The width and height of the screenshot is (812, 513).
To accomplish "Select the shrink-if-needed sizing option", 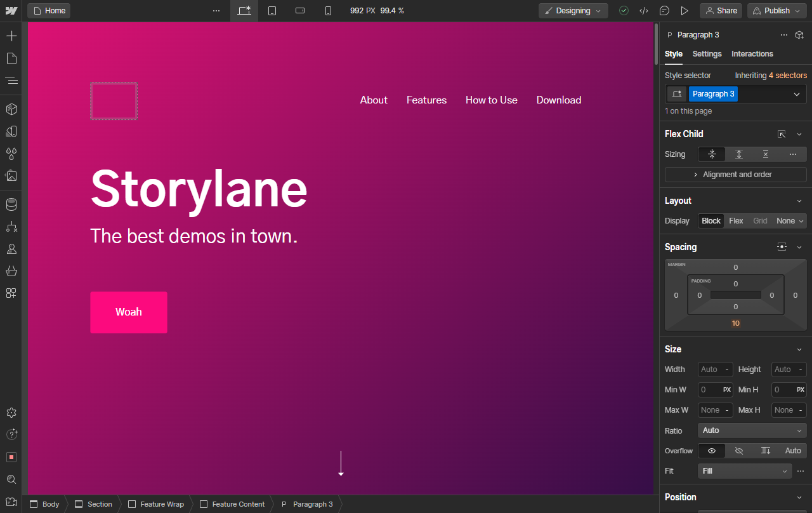I will [x=712, y=154].
